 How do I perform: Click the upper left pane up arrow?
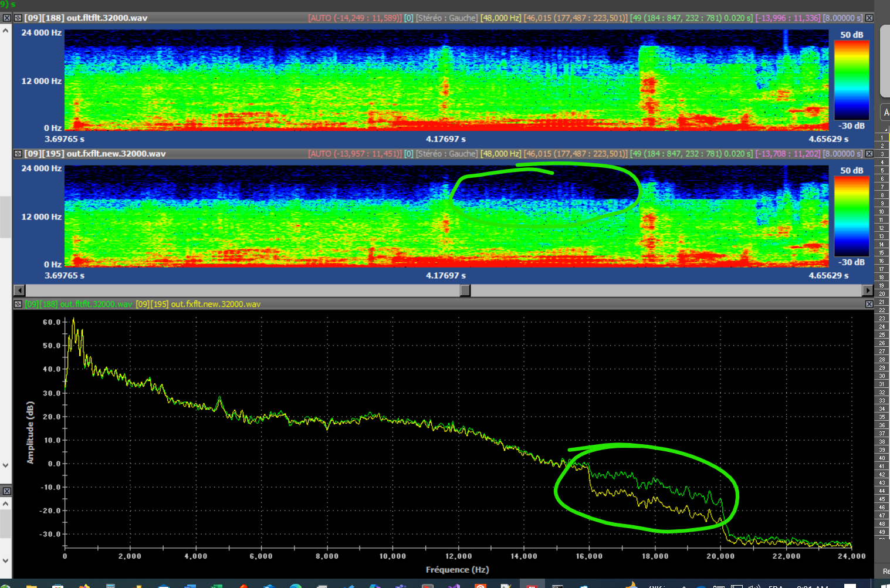coord(6,30)
